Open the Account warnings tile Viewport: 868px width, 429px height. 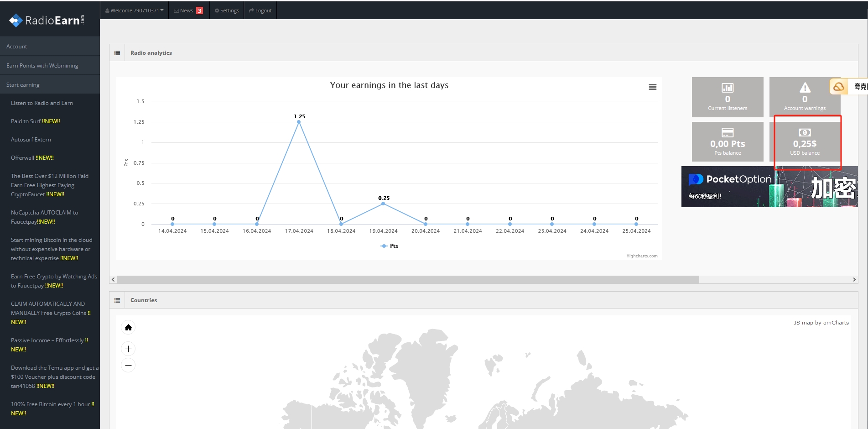point(804,97)
